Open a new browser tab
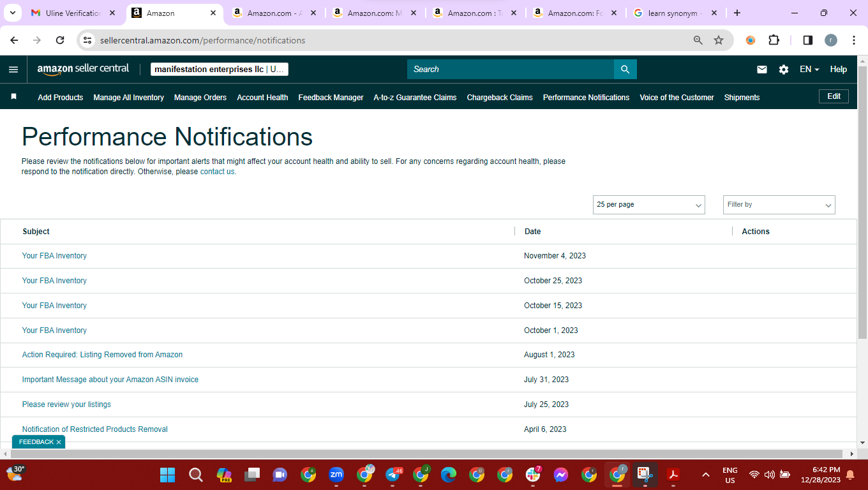868x490 pixels. tap(737, 13)
